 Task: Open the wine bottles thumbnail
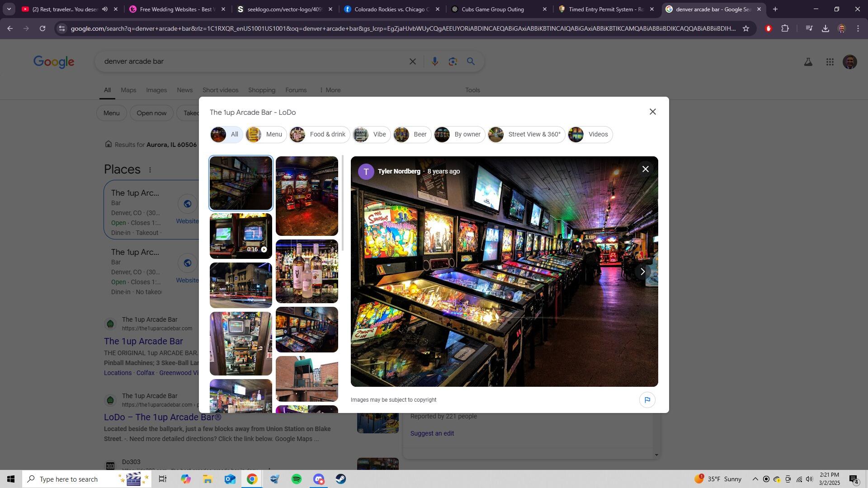pos(307,271)
